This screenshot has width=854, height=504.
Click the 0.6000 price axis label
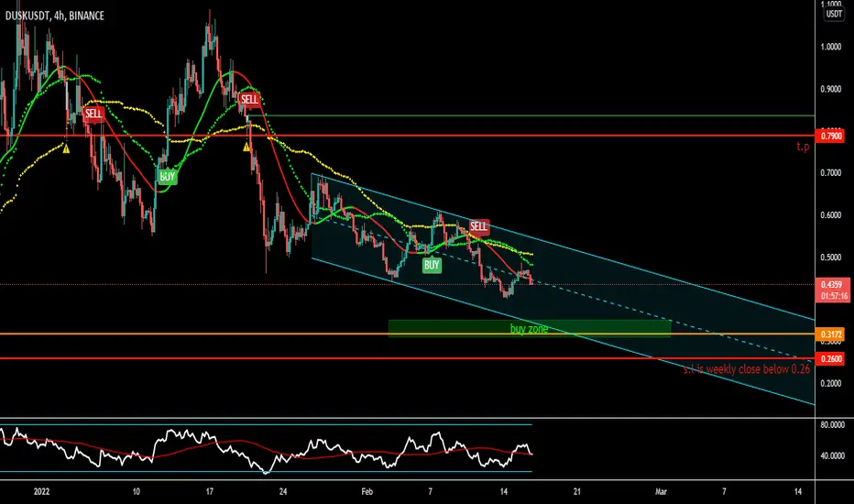point(831,215)
